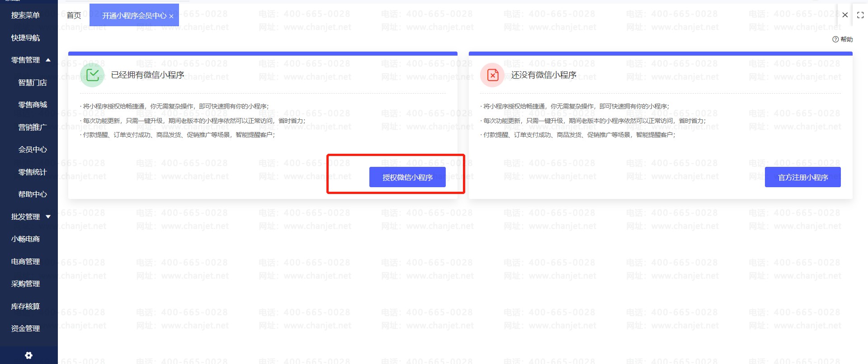Click the 授权微信小程序 button
The width and height of the screenshot is (868, 364).
(x=407, y=177)
